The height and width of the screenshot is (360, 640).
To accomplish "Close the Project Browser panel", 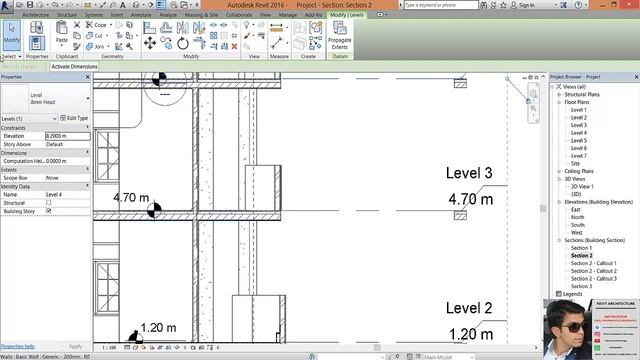I will 636,77.
